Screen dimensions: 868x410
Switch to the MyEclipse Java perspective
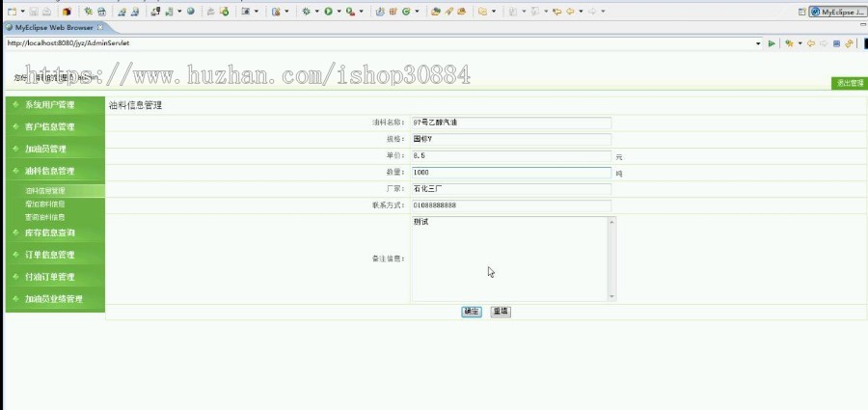tap(837, 12)
